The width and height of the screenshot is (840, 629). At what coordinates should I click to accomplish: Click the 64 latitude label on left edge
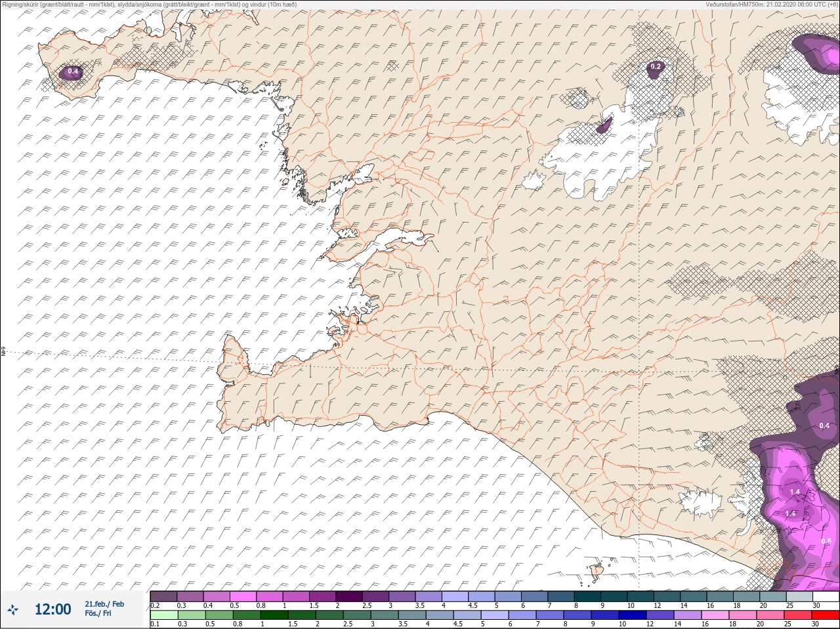[x=3, y=352]
